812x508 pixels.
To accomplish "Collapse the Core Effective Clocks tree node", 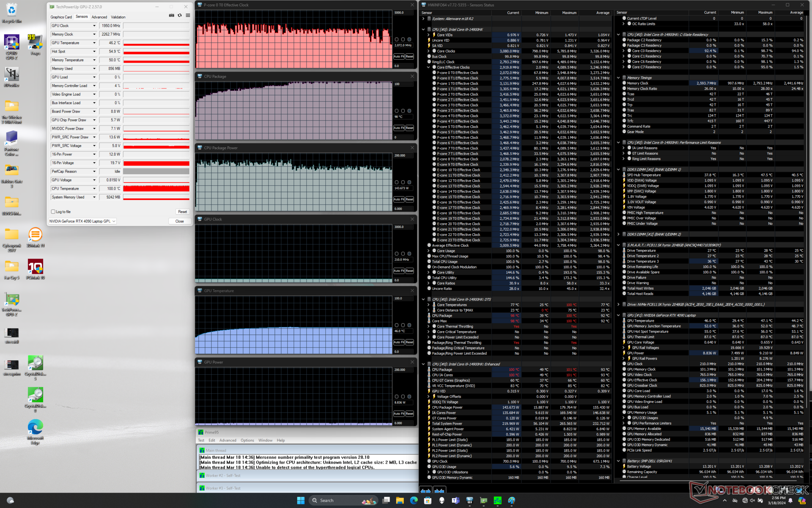I will [x=428, y=67].
